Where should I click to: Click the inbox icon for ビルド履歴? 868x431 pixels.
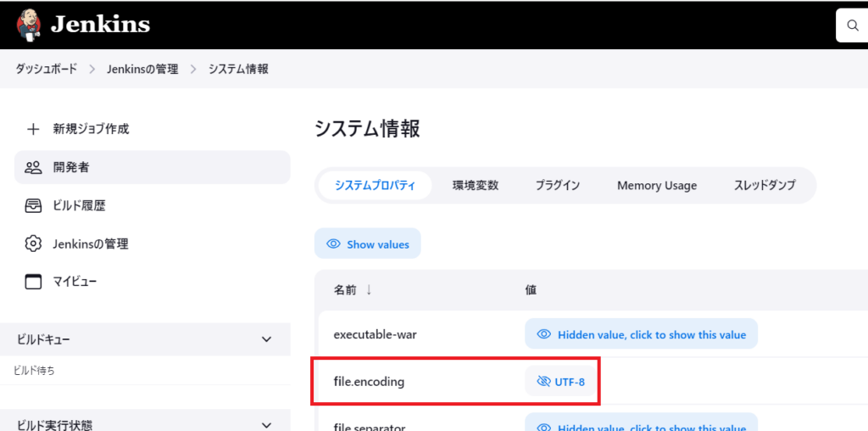click(33, 205)
